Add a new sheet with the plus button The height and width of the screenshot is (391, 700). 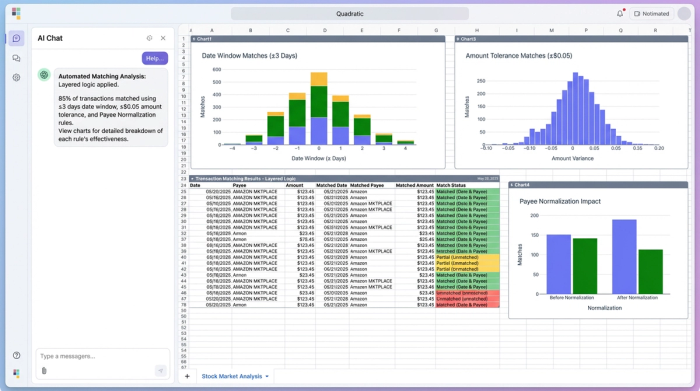click(x=187, y=376)
